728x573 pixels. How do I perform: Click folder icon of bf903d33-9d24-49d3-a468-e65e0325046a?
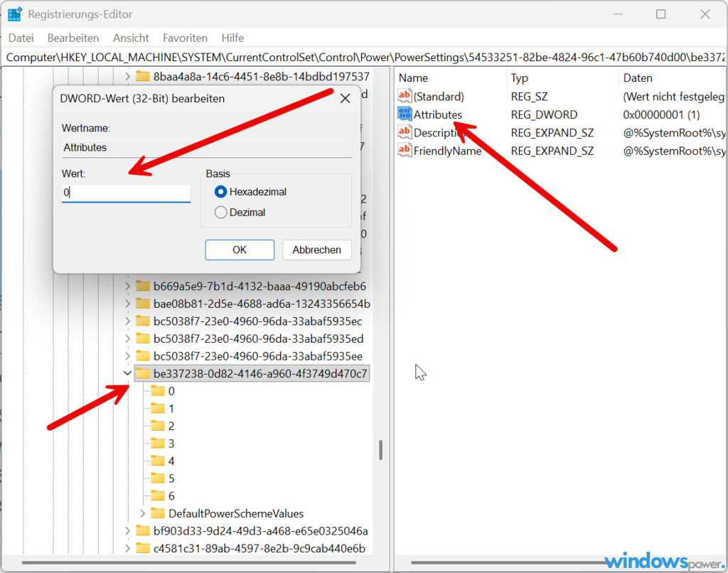[x=142, y=531]
